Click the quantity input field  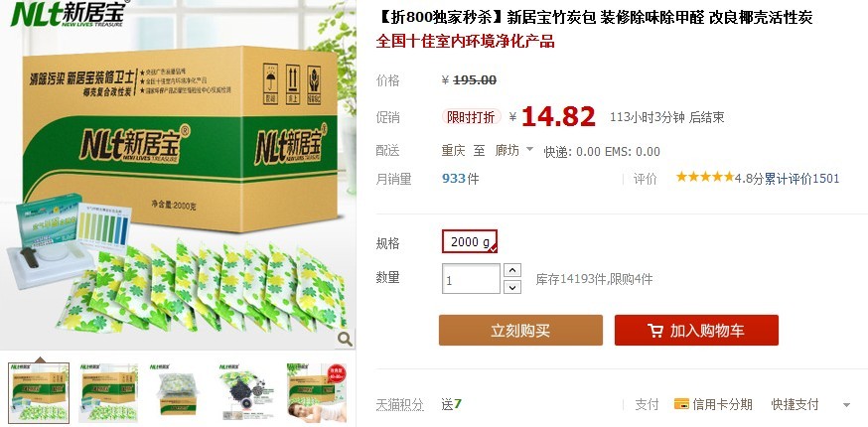[471, 279]
